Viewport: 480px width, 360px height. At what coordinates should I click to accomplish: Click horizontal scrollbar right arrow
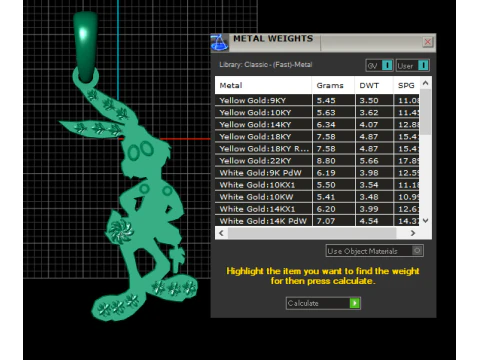click(x=413, y=233)
